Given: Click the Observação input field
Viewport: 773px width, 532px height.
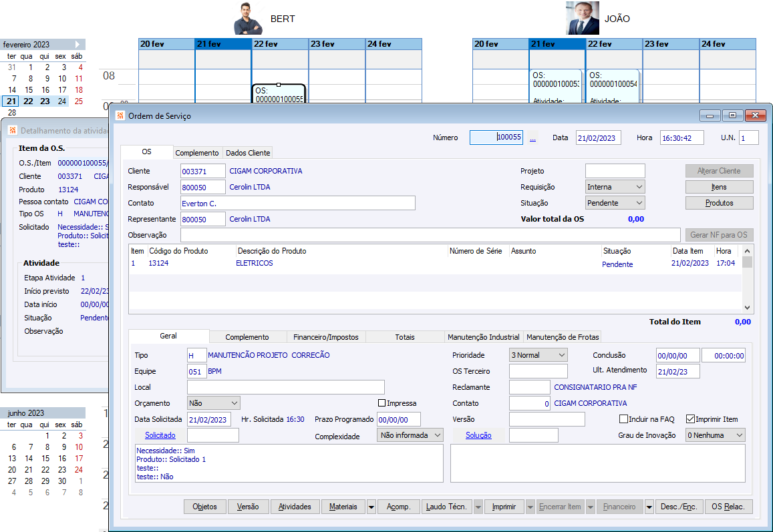Looking at the screenshot, I should [430, 235].
